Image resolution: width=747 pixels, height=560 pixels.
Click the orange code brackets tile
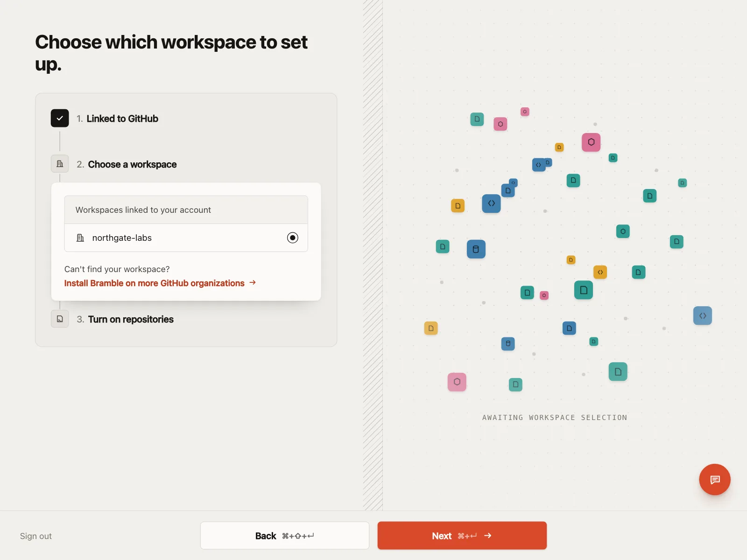[600, 272]
